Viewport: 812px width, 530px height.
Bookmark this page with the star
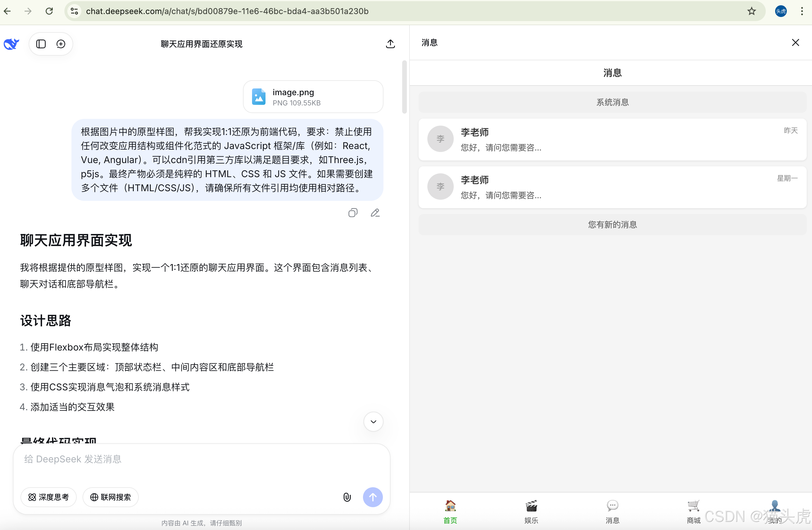(752, 11)
